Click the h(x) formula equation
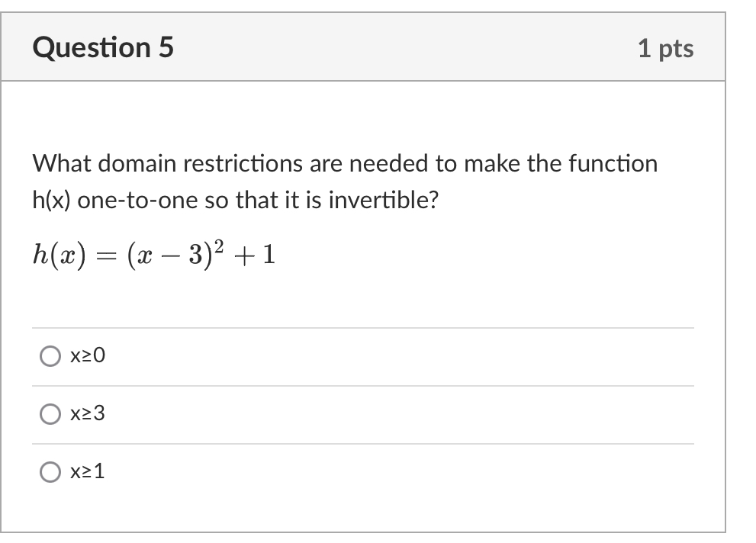756x543 pixels. [154, 255]
